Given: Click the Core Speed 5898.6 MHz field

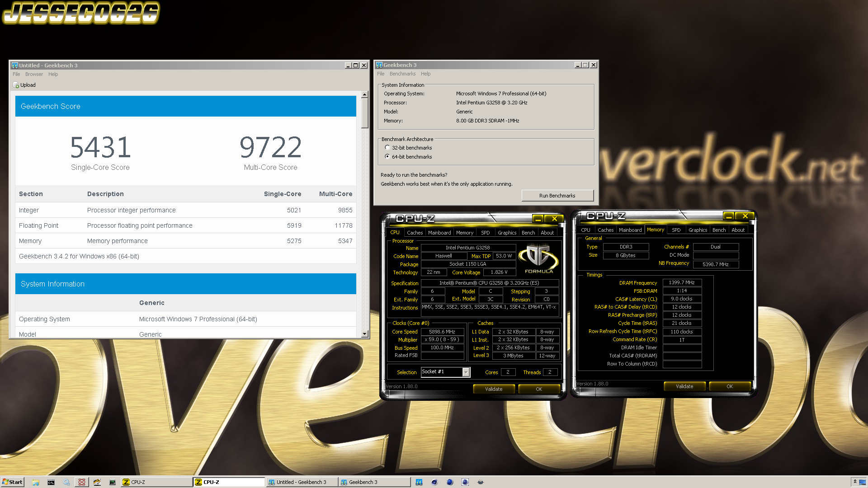Looking at the screenshot, I should 442,332.
